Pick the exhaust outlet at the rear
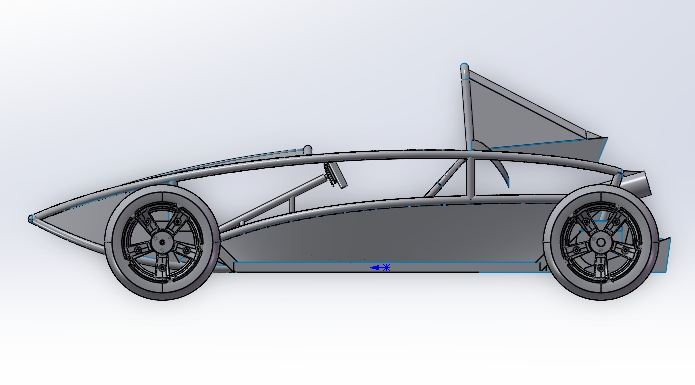The width and height of the screenshot is (695, 385). [x=637, y=183]
